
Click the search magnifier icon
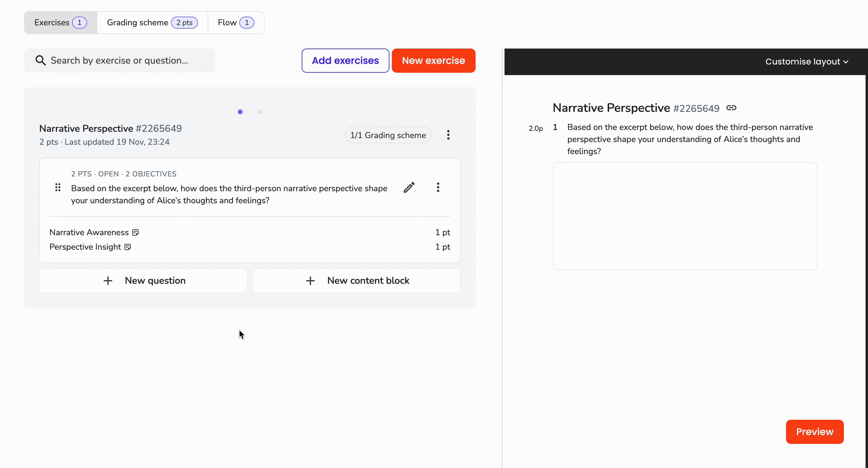click(40, 60)
